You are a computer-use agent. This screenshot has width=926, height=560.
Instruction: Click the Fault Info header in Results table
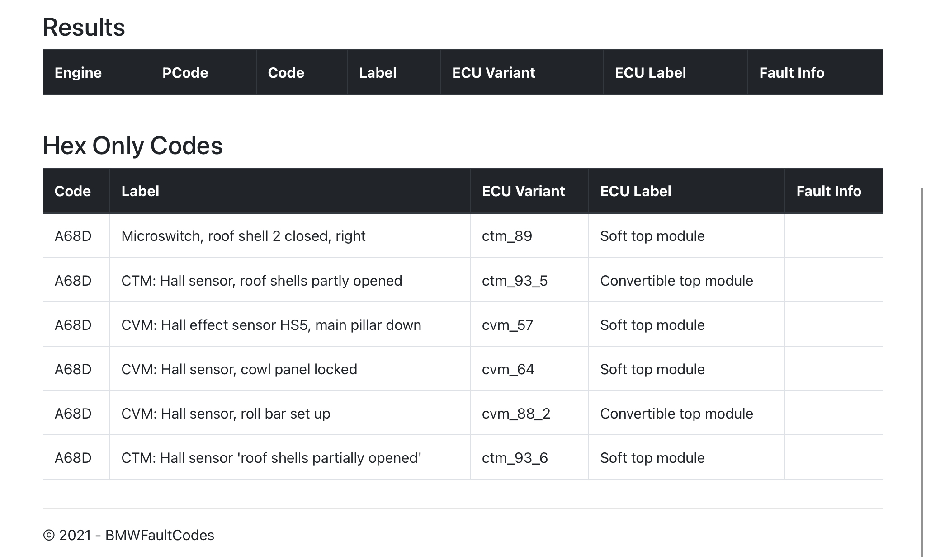791,73
